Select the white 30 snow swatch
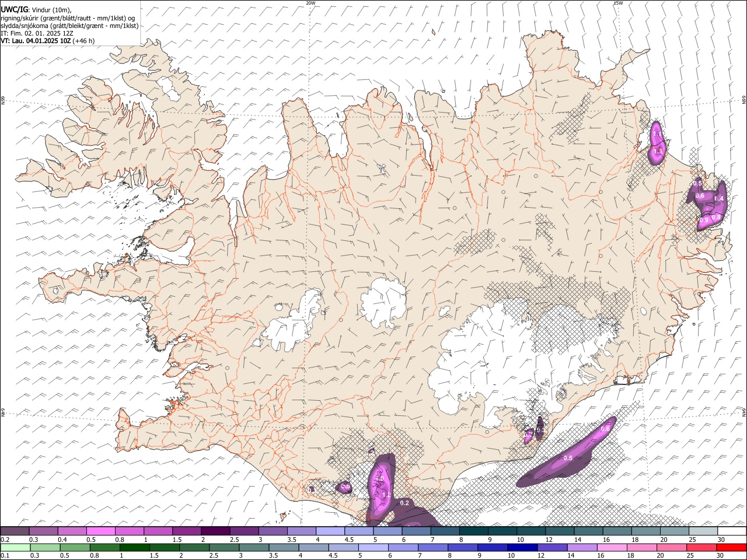 coord(732,531)
